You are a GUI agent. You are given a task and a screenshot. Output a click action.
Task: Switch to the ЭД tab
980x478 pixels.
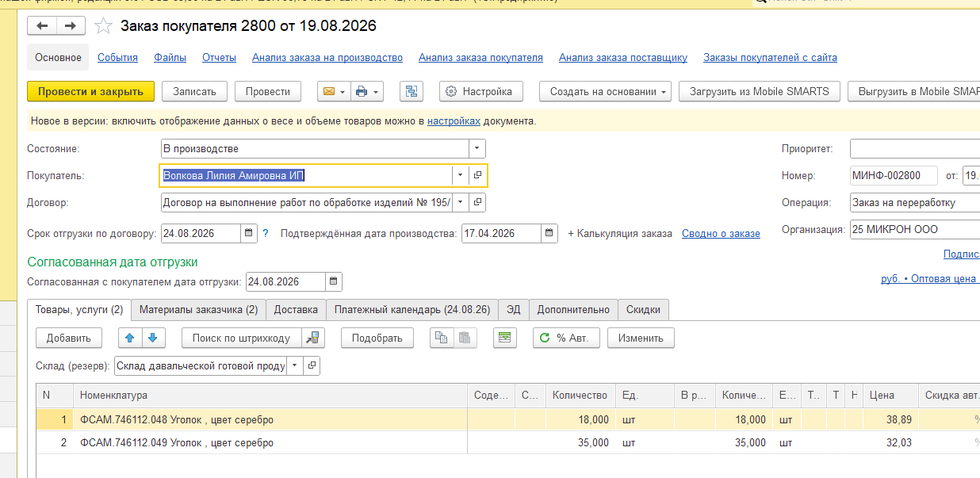click(x=514, y=309)
